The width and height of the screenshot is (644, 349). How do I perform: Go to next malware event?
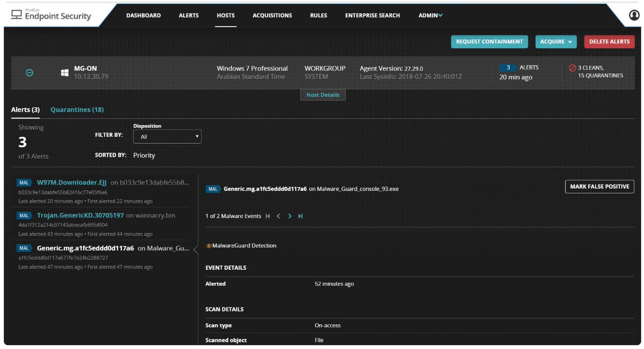point(290,216)
